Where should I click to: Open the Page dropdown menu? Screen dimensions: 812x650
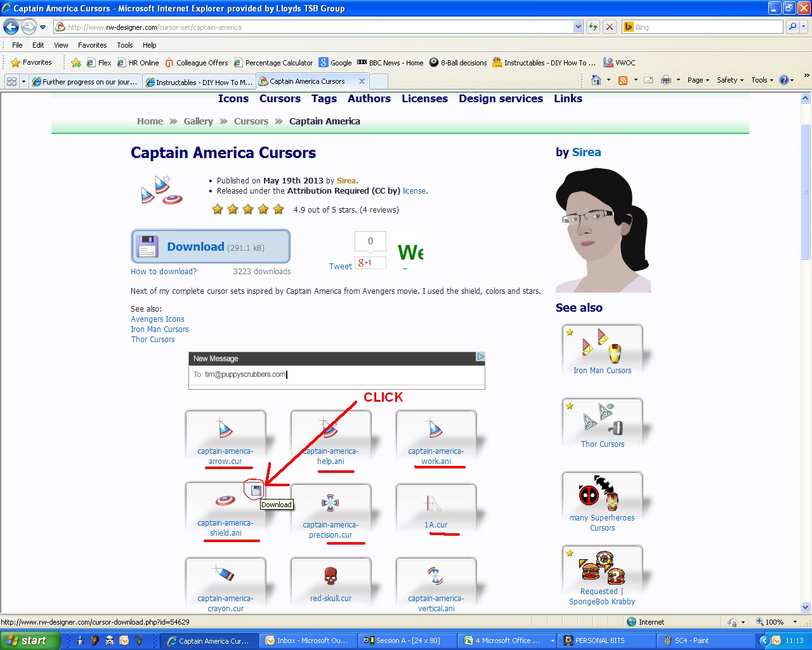coord(698,80)
